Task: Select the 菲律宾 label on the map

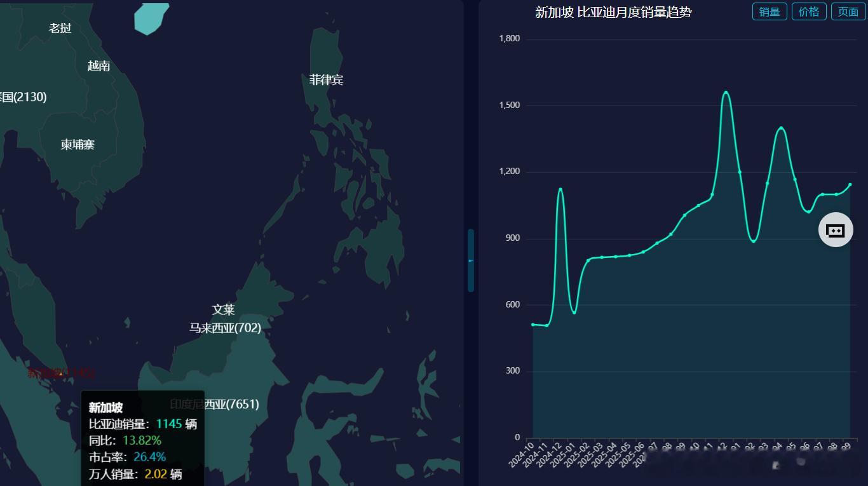Action: (x=327, y=79)
